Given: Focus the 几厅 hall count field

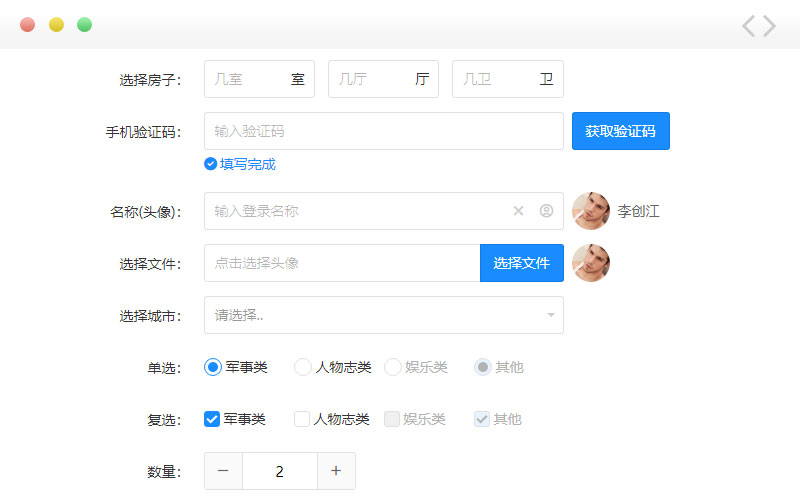Looking at the screenshot, I should tap(383, 79).
